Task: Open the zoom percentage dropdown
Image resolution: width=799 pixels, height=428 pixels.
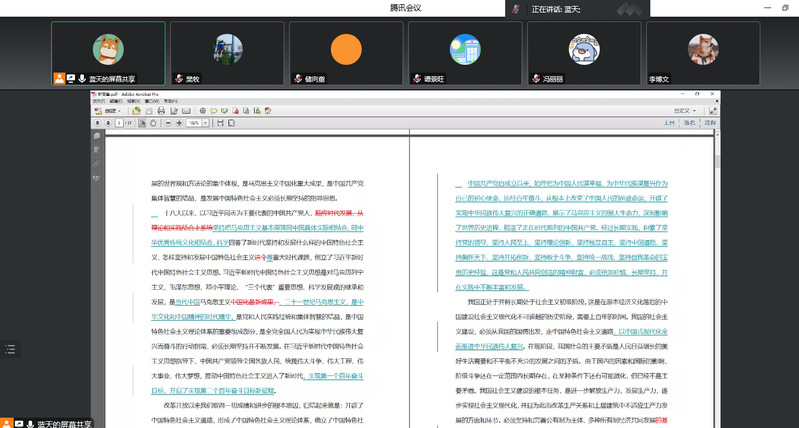Action: 206,123
